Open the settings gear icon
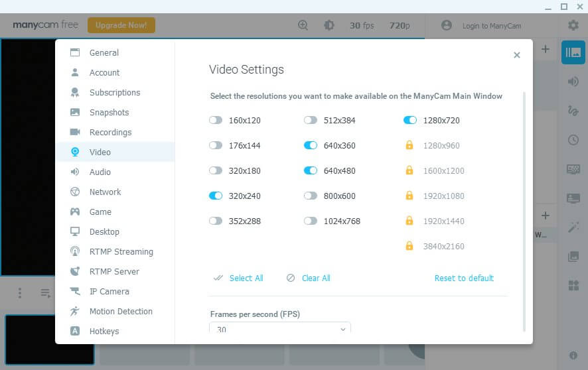The height and width of the screenshot is (370, 588). (x=573, y=25)
